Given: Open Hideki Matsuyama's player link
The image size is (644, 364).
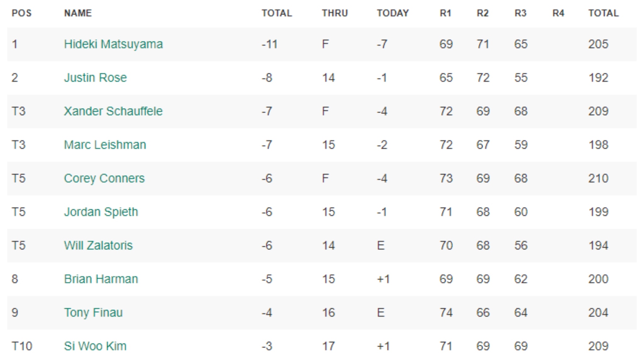Looking at the screenshot, I should click(x=113, y=44).
